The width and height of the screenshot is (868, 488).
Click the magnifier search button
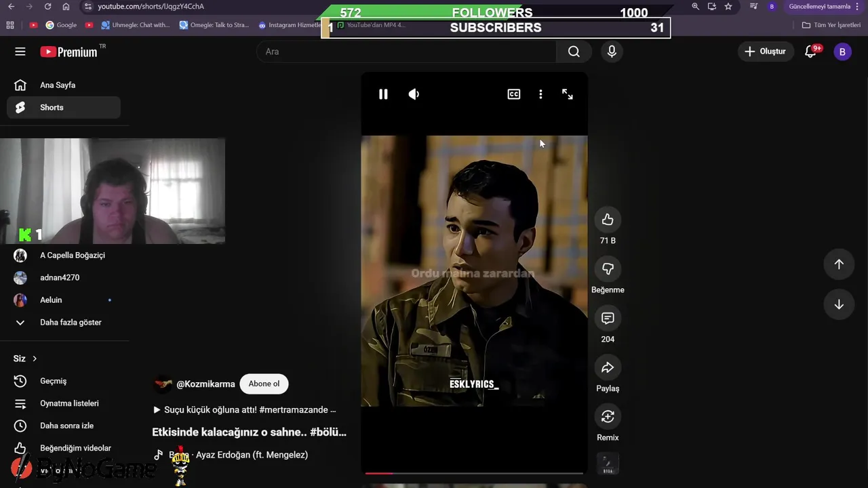[x=574, y=52]
